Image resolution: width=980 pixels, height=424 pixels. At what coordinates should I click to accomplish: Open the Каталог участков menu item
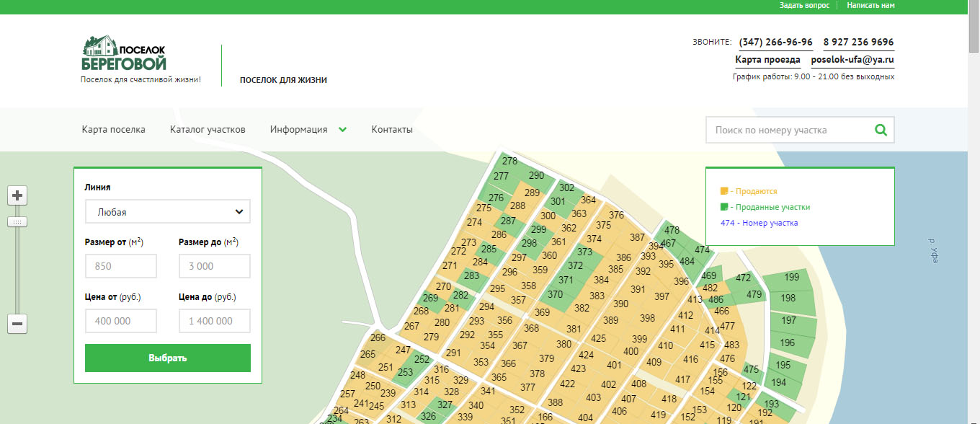click(x=208, y=130)
